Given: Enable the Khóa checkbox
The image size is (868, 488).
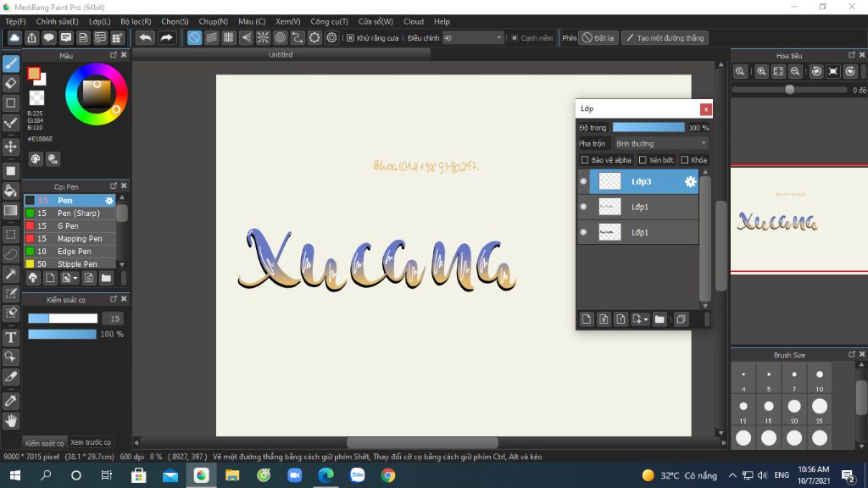Looking at the screenshot, I should point(685,160).
